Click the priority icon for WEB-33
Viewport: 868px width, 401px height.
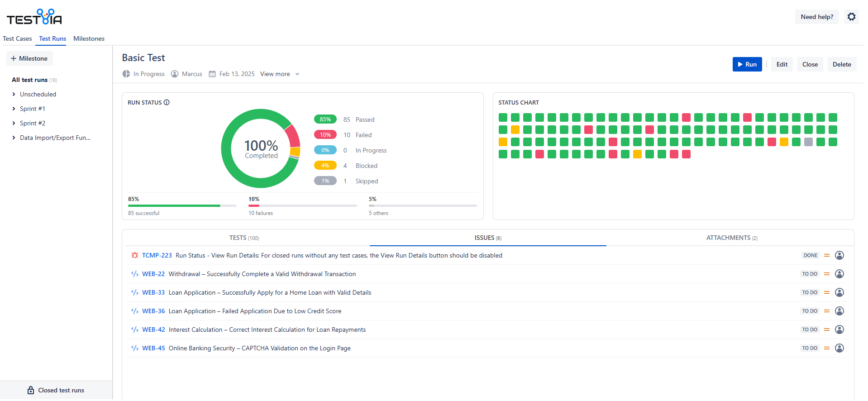pos(826,292)
